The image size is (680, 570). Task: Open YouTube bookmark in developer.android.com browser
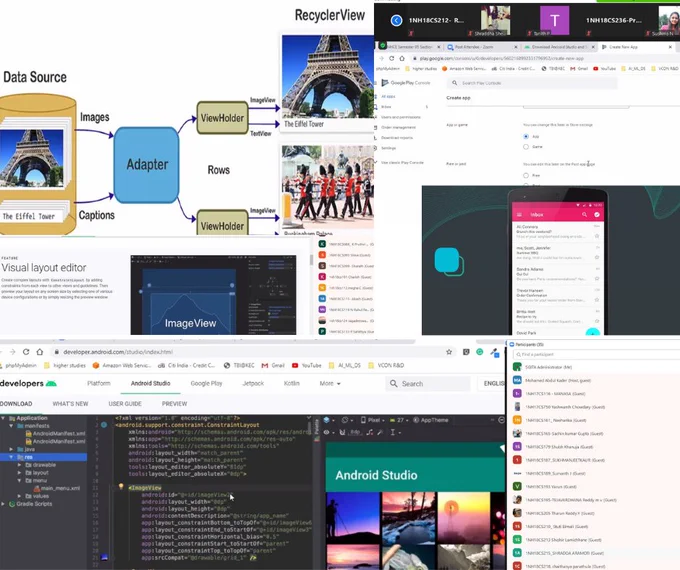tap(308, 365)
